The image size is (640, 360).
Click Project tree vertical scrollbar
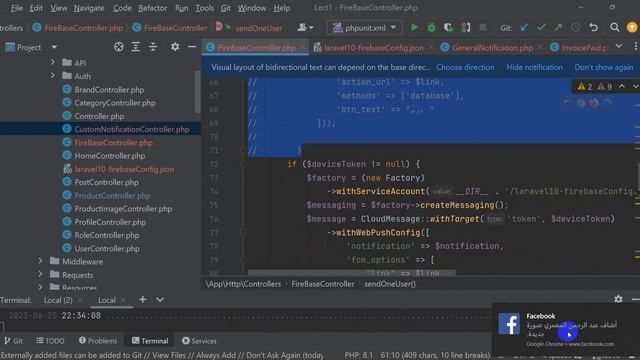(x=198, y=92)
